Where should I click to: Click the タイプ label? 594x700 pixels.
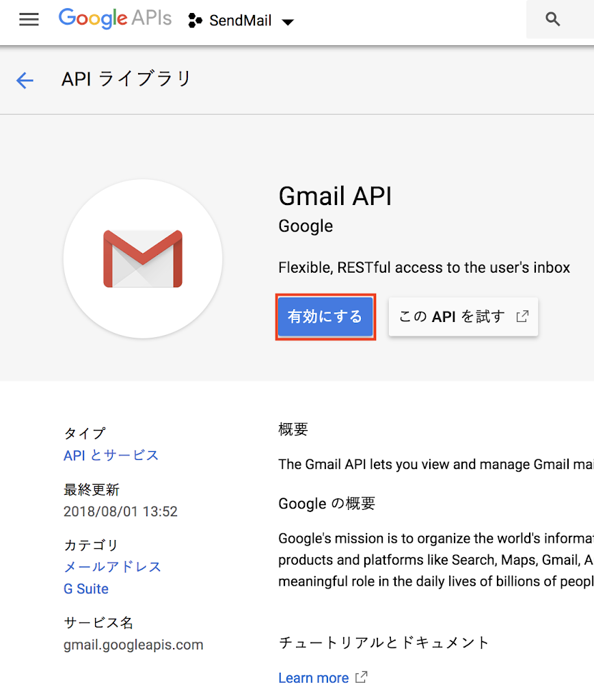pyautogui.click(x=85, y=433)
